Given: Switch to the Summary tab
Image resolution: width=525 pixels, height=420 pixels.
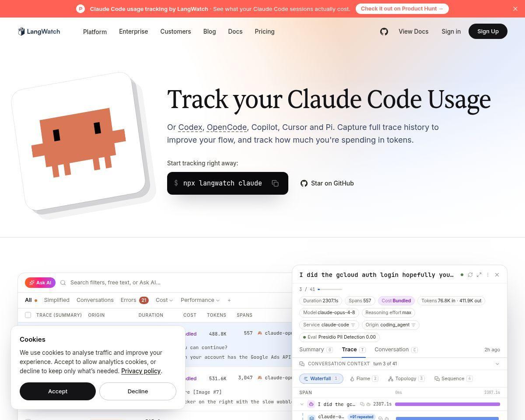Looking at the screenshot, I should 316,350.
